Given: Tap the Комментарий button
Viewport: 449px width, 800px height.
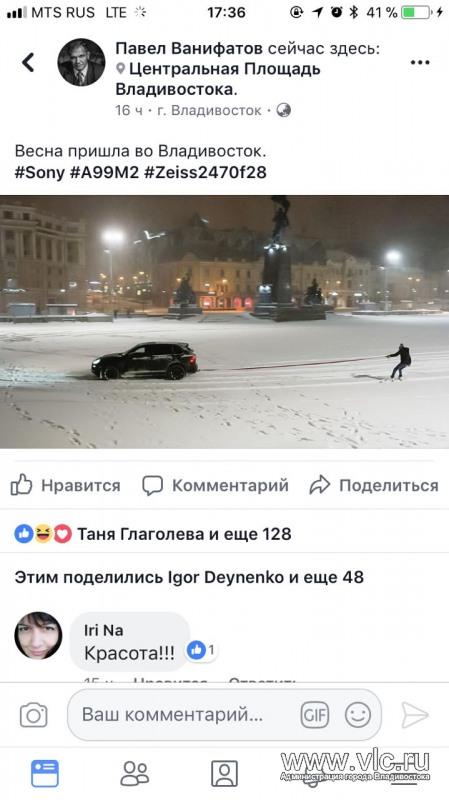Looking at the screenshot, I should (x=215, y=485).
